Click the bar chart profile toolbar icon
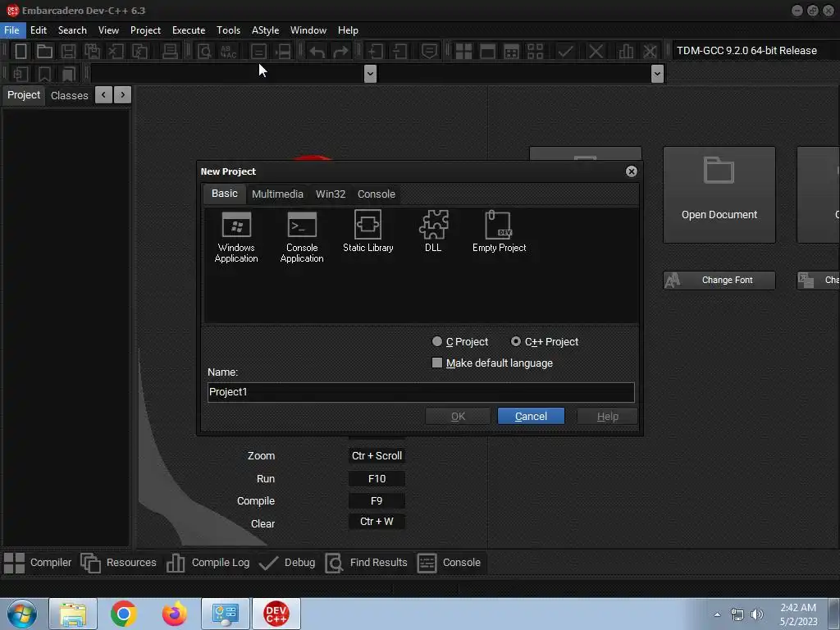The image size is (840, 630). click(x=625, y=51)
